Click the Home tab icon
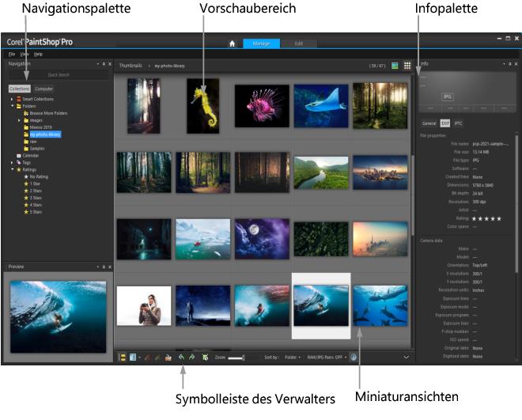Screen dimensions: 522x420 click(232, 44)
